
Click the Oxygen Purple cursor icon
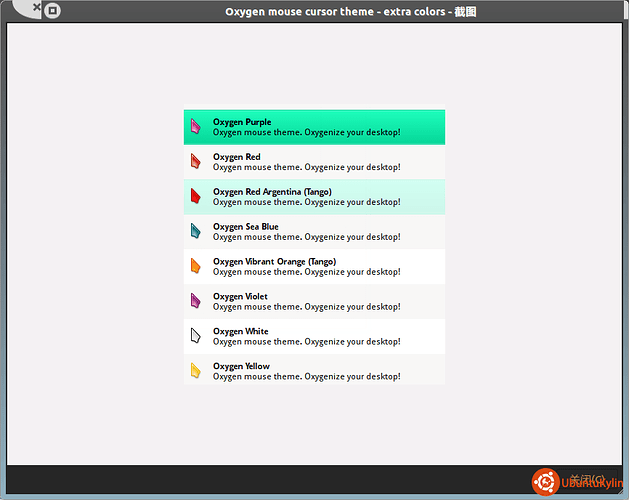(196, 127)
